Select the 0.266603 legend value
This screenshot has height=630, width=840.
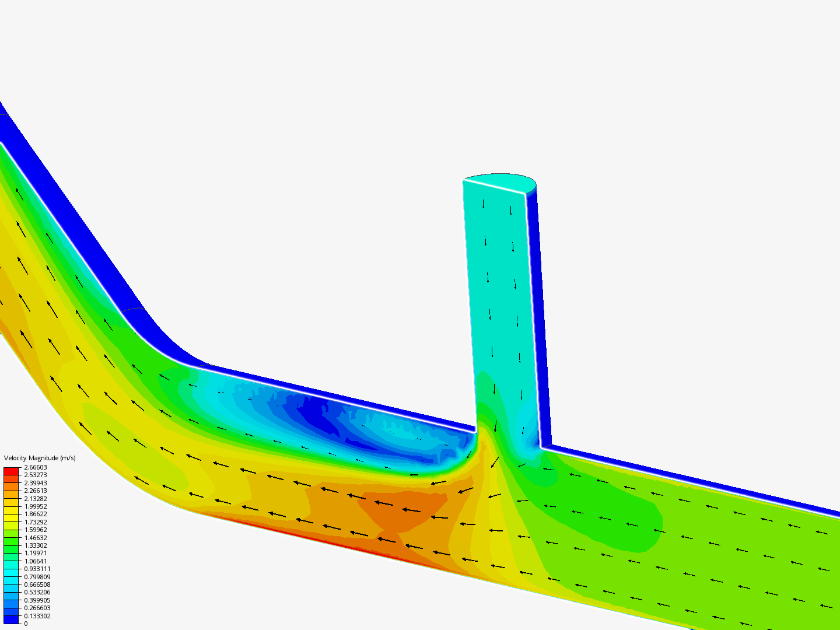pyautogui.click(x=37, y=608)
